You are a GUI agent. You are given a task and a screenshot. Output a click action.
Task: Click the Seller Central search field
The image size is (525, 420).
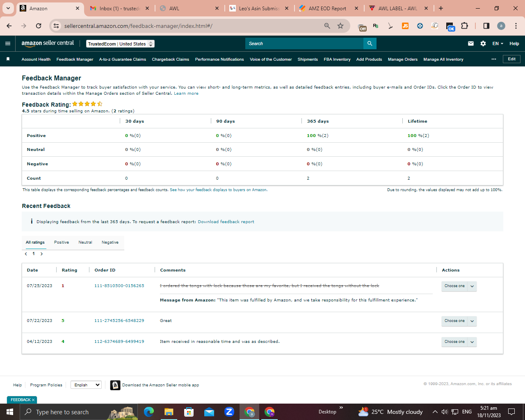pos(304,43)
